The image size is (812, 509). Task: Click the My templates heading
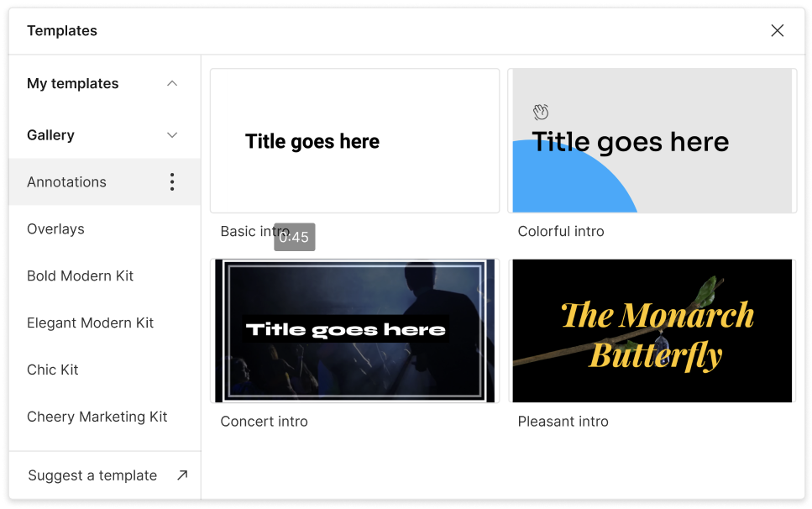point(72,83)
